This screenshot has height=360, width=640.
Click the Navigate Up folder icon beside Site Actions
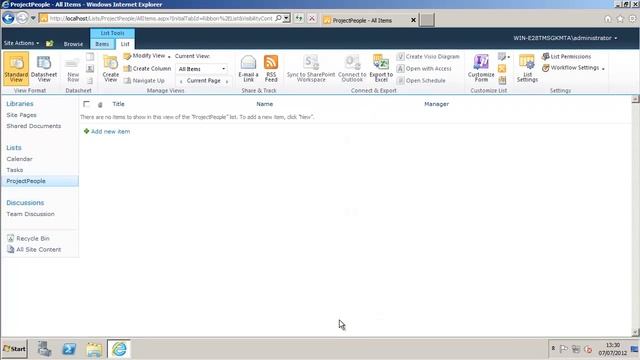[x=49, y=43]
